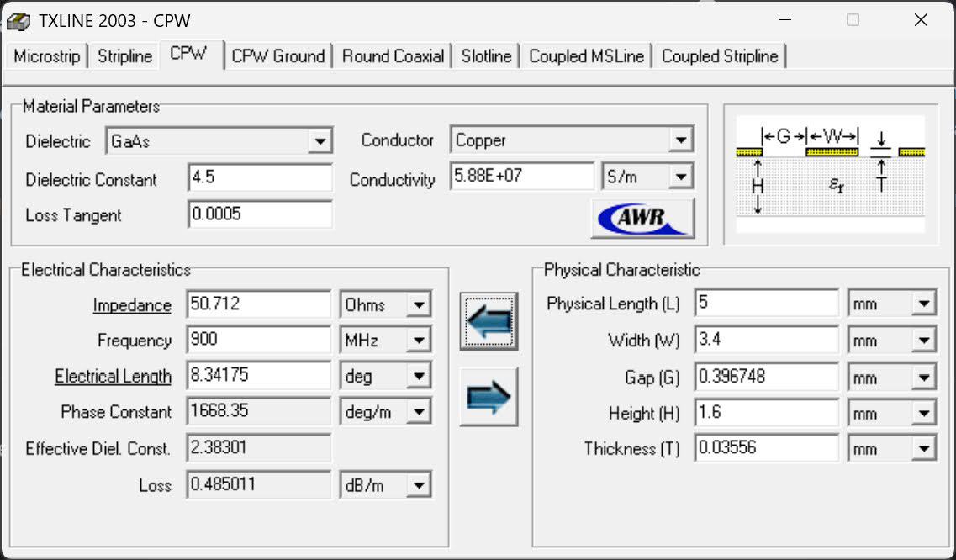Click the Frequency field 900

pos(258,339)
